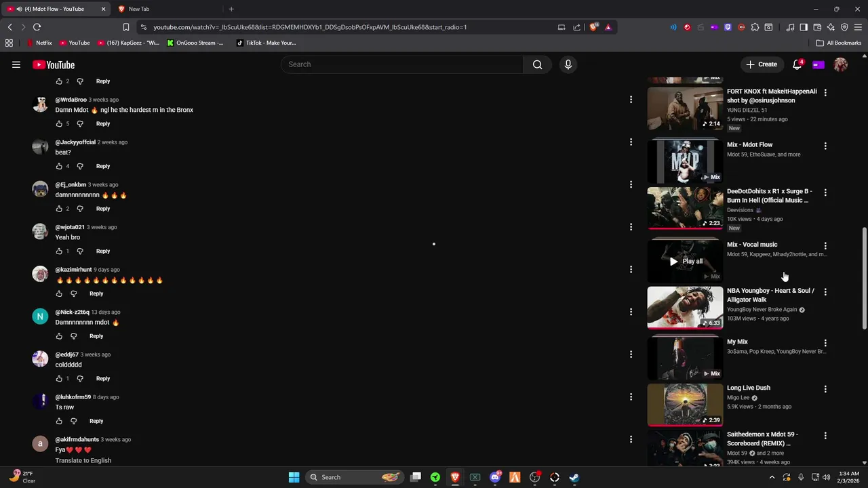This screenshot has width=868, height=488.
Task: Open the account avatar menu
Action: (841, 64)
